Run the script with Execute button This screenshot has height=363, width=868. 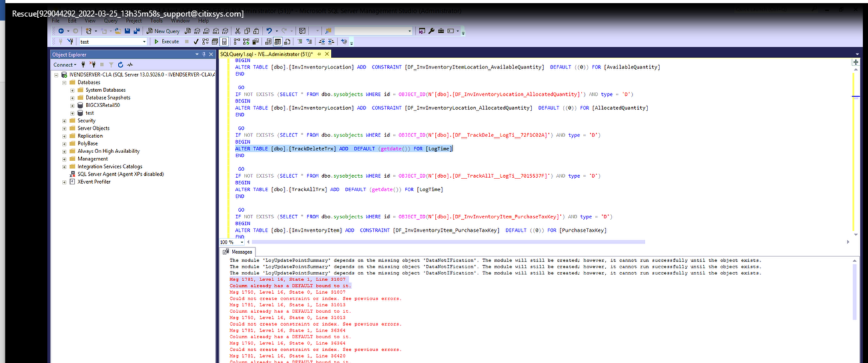point(167,41)
